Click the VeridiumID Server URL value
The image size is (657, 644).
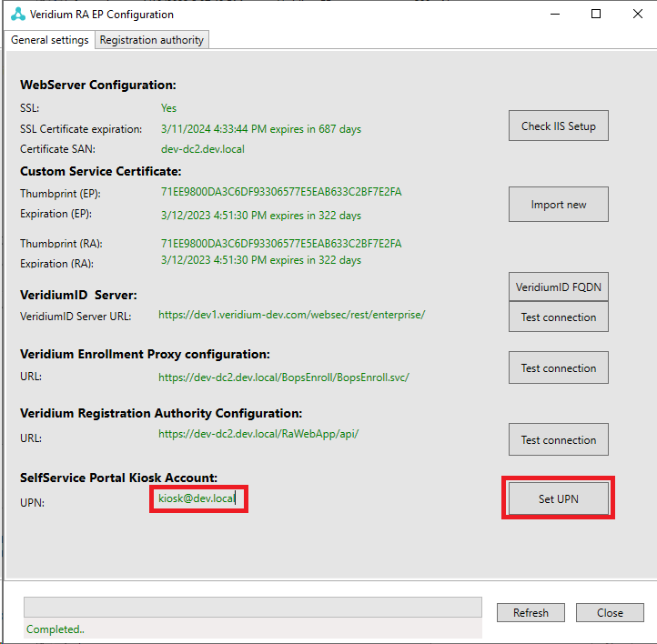coord(291,315)
